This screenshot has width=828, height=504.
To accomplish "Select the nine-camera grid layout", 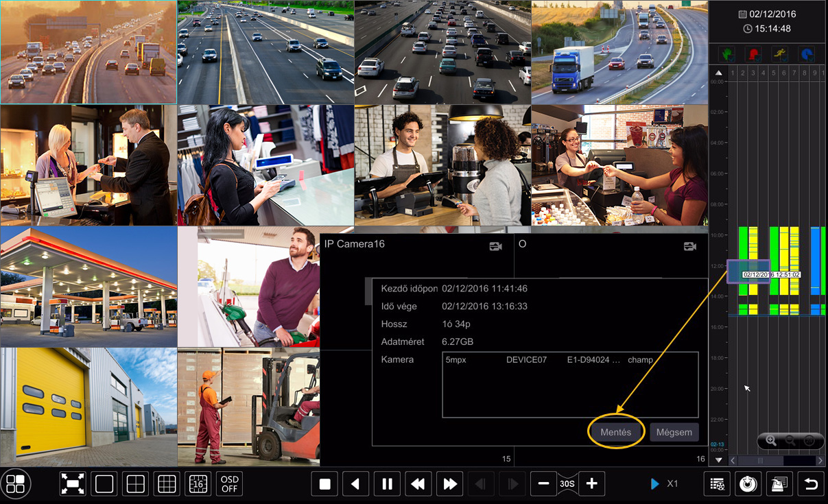I will 167,484.
